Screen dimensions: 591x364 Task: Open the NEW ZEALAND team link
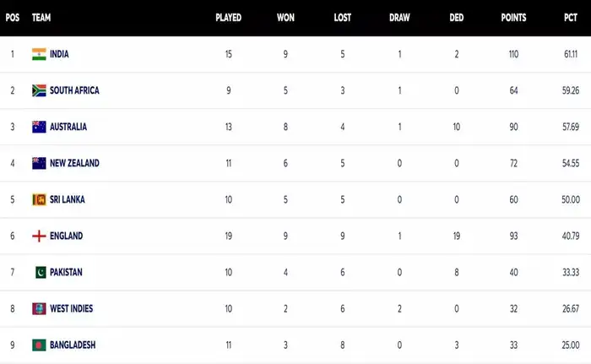pos(75,163)
